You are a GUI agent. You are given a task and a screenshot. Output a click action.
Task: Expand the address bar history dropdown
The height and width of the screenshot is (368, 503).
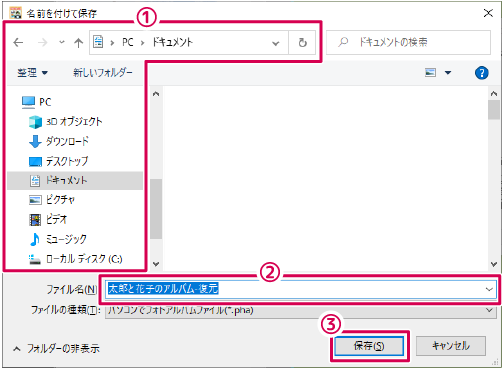[x=275, y=43]
